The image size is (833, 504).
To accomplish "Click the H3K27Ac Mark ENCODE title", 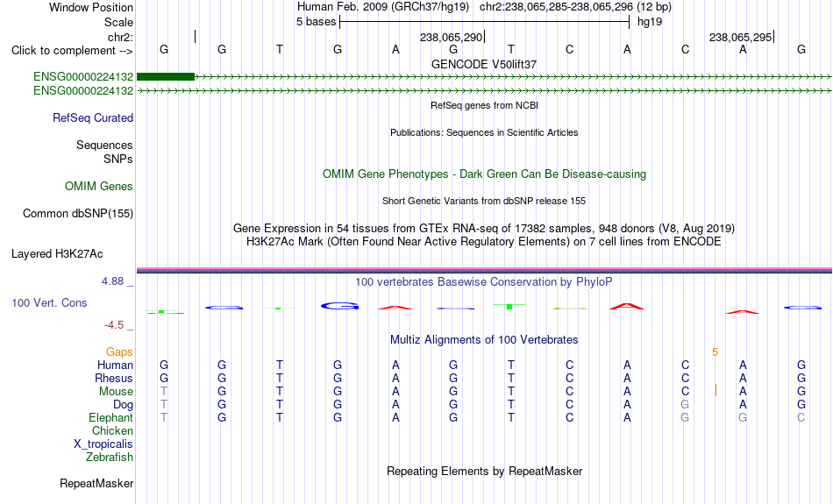I will pyautogui.click(x=484, y=242).
